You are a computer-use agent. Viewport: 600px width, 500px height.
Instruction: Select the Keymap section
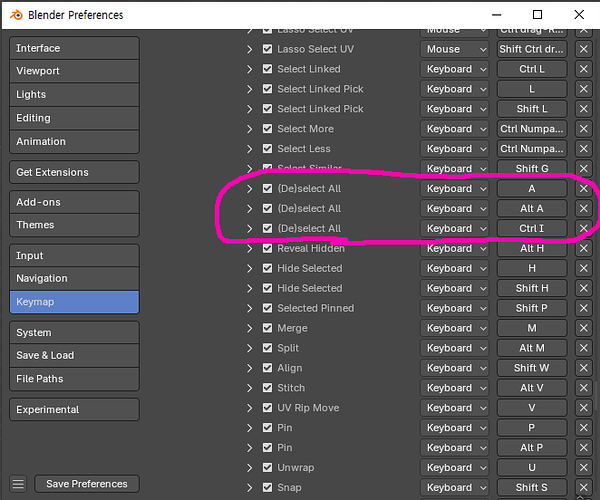74,302
